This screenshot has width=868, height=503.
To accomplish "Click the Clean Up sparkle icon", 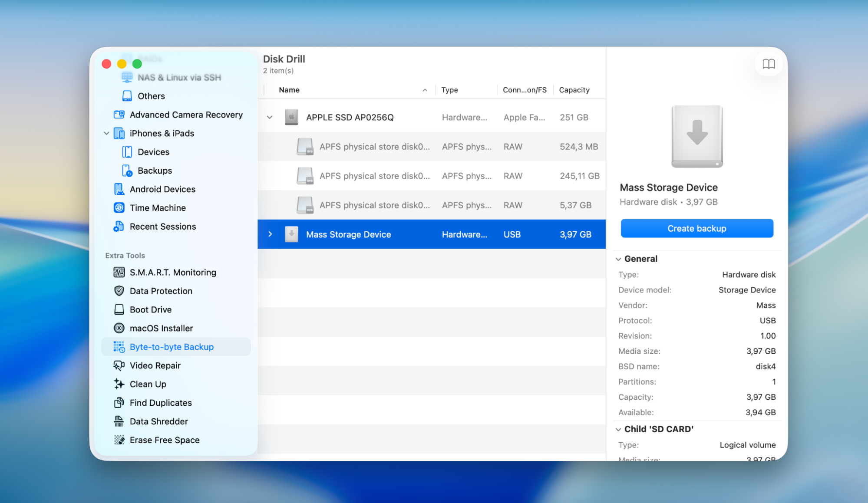I will (119, 384).
